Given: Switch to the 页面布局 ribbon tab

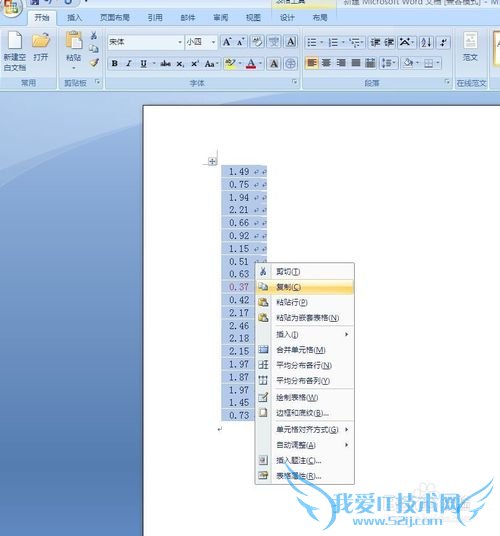Looking at the screenshot, I should [114, 18].
